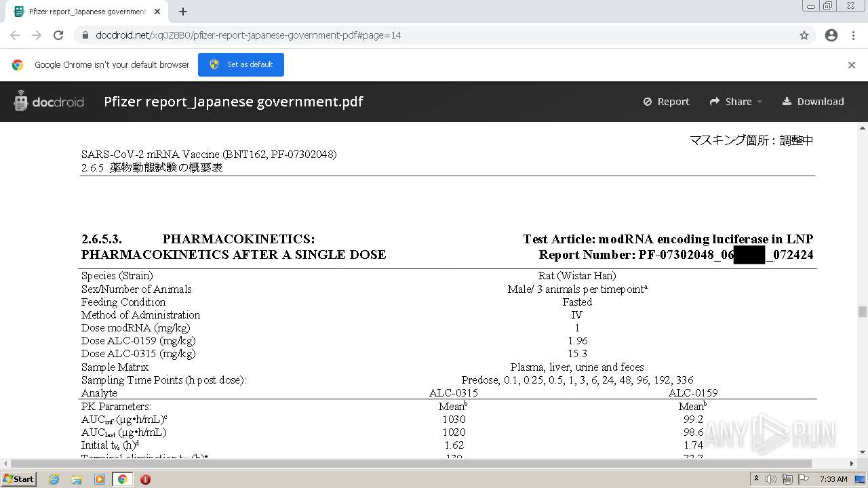Click the 'Species (Strain)' row label

pos(117,276)
